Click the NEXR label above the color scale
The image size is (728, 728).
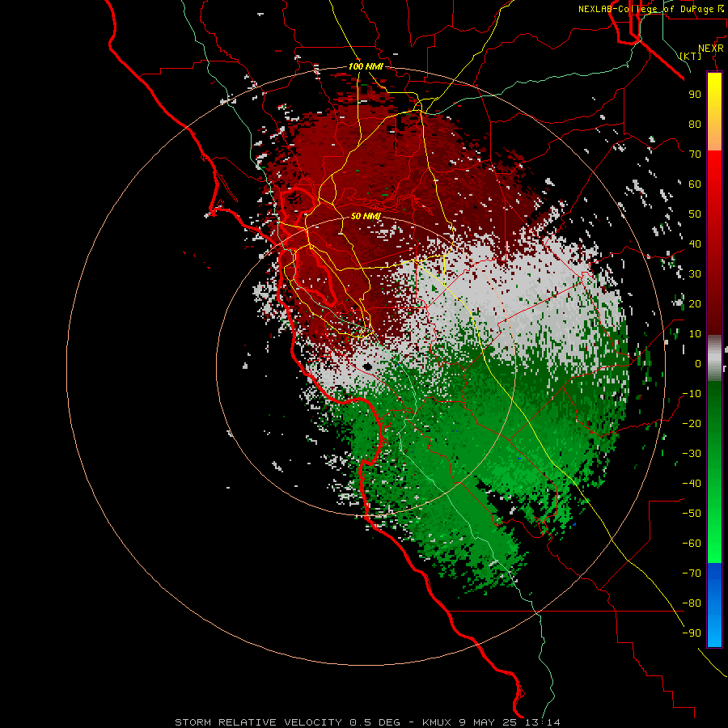pos(711,49)
